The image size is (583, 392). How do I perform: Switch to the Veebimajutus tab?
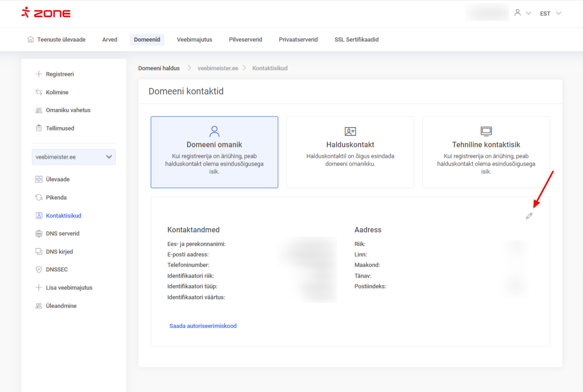coord(194,40)
